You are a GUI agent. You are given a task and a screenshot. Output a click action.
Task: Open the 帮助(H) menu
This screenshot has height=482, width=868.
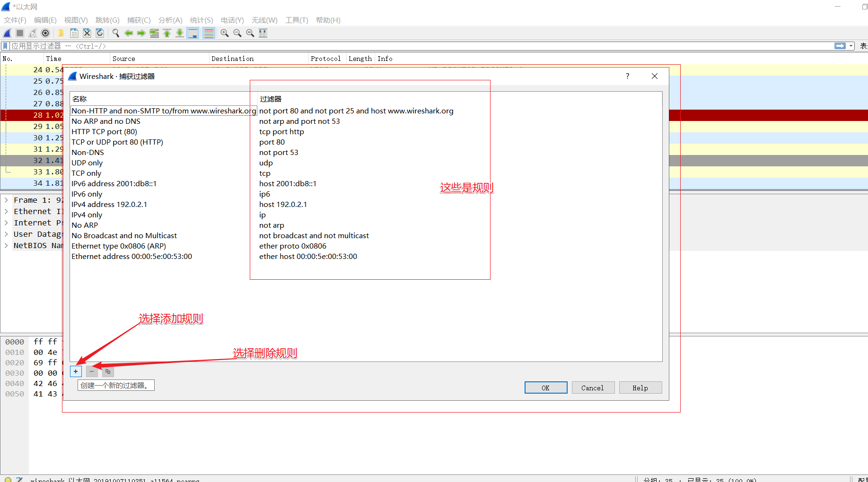click(x=328, y=20)
